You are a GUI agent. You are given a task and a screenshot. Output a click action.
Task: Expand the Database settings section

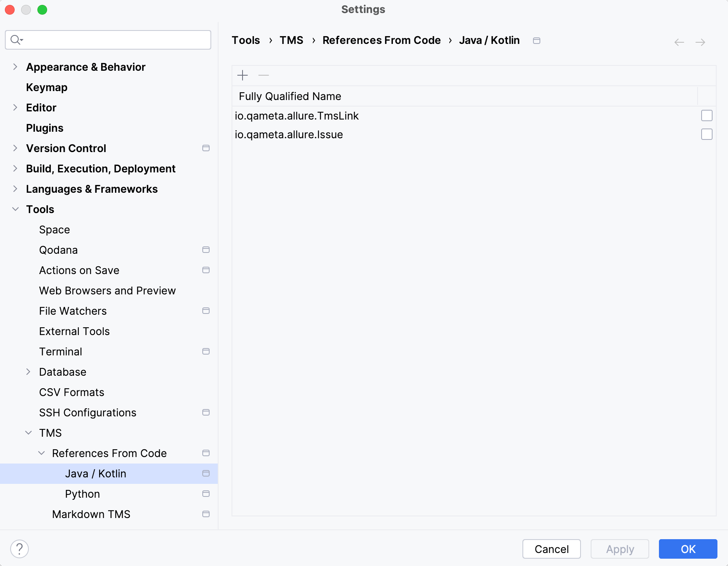tap(28, 372)
